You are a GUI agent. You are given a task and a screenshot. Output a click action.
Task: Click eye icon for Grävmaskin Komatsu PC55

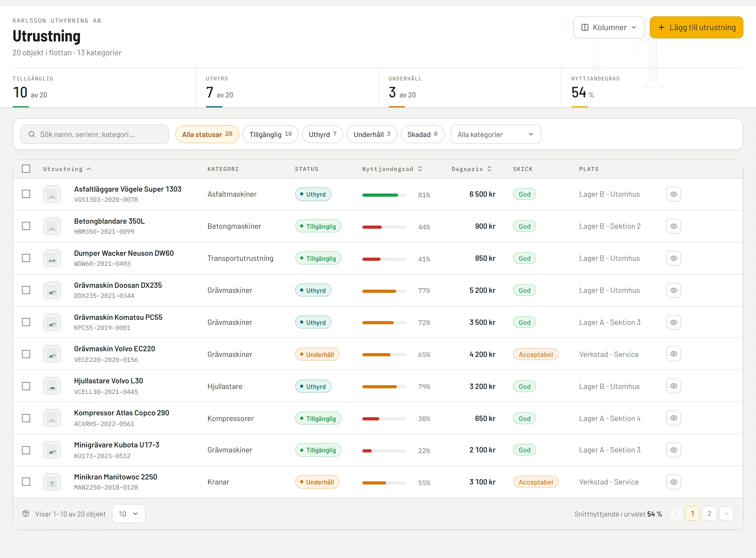673,322
